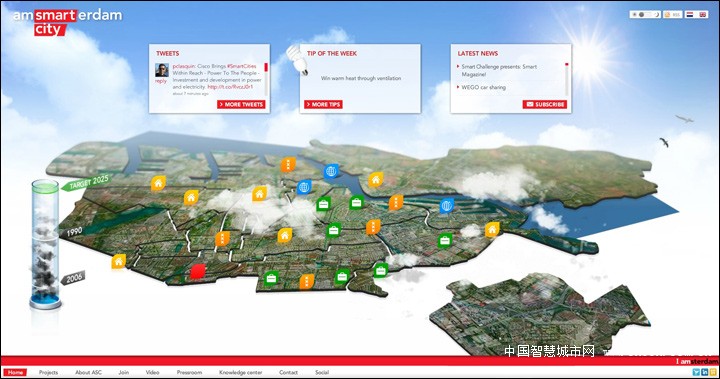Open the WEGO car sharing news link
Viewport: 720px width, 379px height.
click(483, 87)
